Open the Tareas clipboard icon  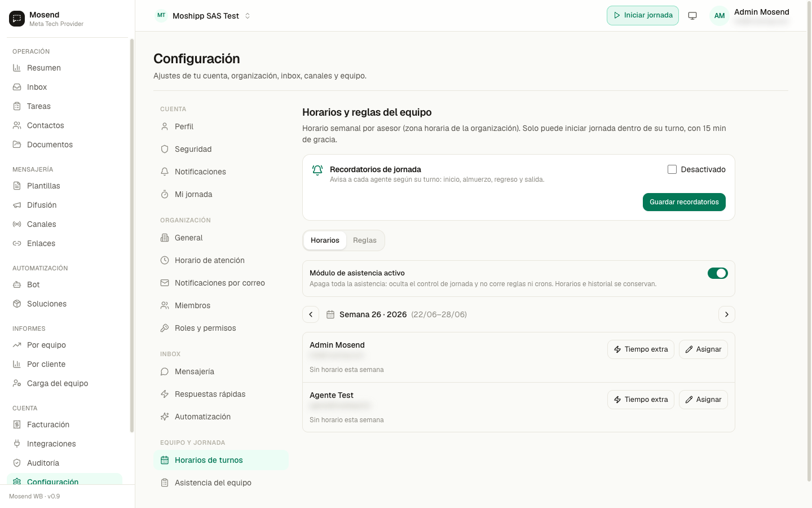(17, 106)
